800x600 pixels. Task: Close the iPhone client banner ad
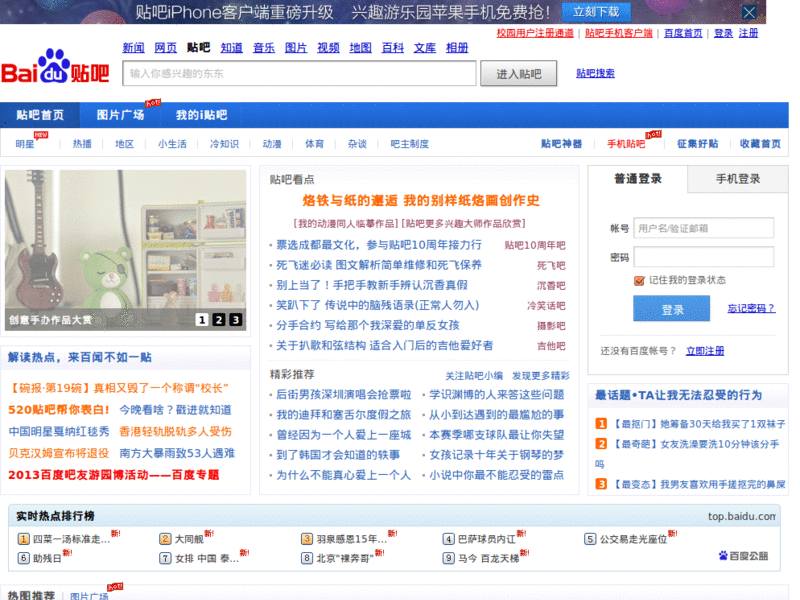click(749, 12)
